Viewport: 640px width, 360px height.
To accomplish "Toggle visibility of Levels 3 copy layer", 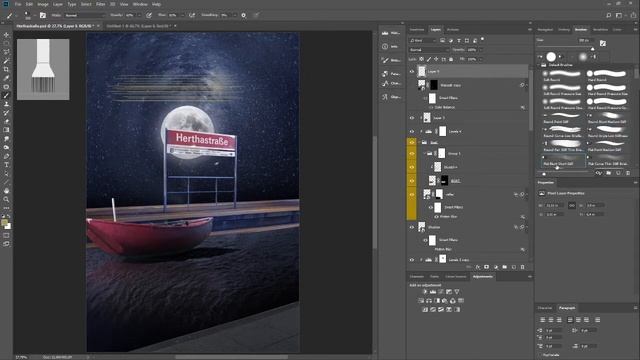I will [x=412, y=260].
